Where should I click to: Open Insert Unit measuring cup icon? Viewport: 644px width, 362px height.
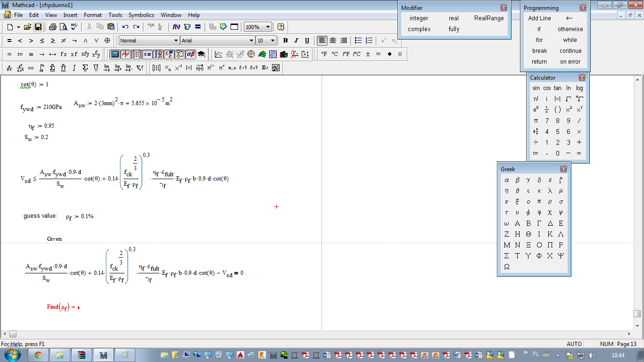coord(187,27)
